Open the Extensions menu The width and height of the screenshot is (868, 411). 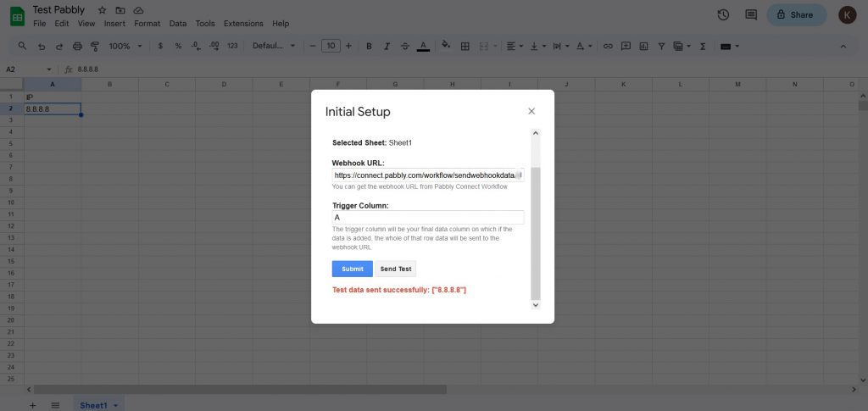[244, 24]
